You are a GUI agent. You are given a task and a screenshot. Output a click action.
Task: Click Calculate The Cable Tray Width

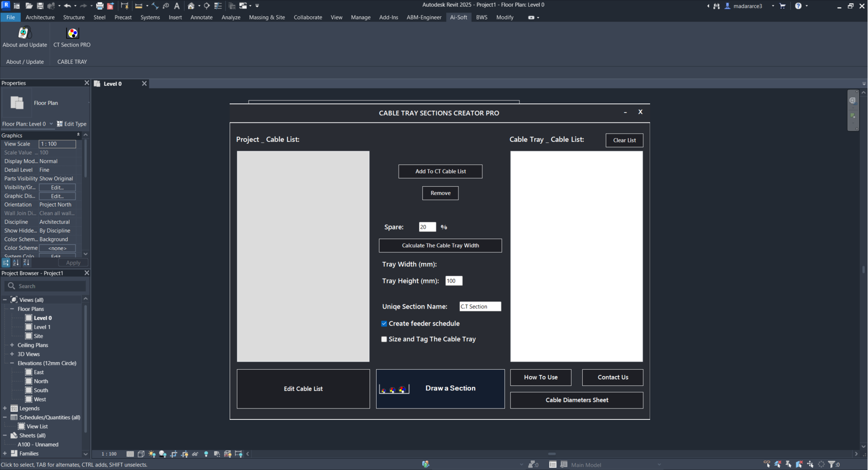tap(440, 245)
